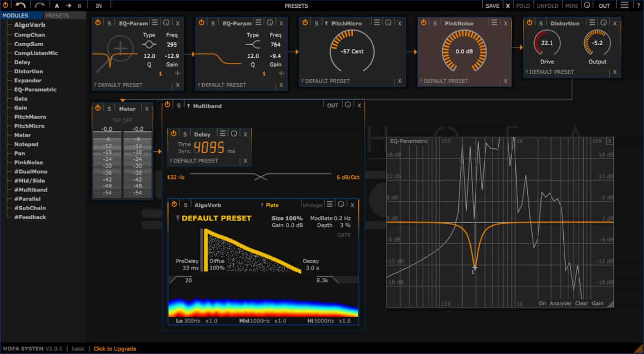Click the AlgoVerb GATE label
This screenshot has width=644, height=354.
pyautogui.click(x=344, y=235)
